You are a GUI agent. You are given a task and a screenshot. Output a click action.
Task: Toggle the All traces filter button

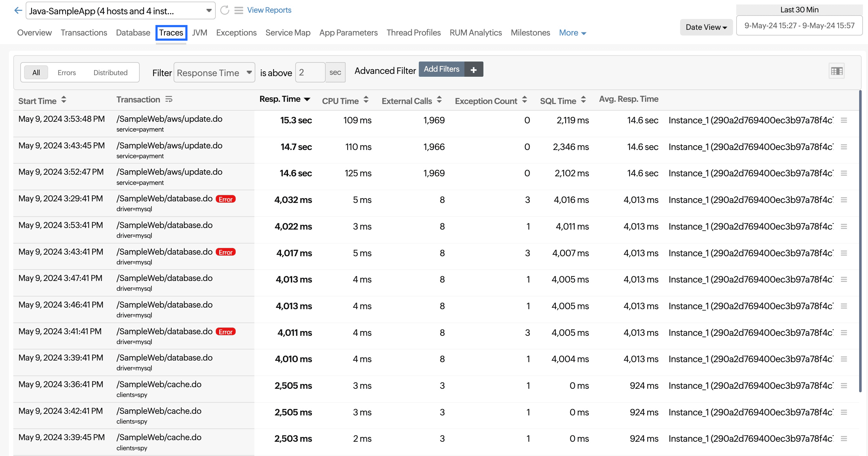pyautogui.click(x=36, y=72)
